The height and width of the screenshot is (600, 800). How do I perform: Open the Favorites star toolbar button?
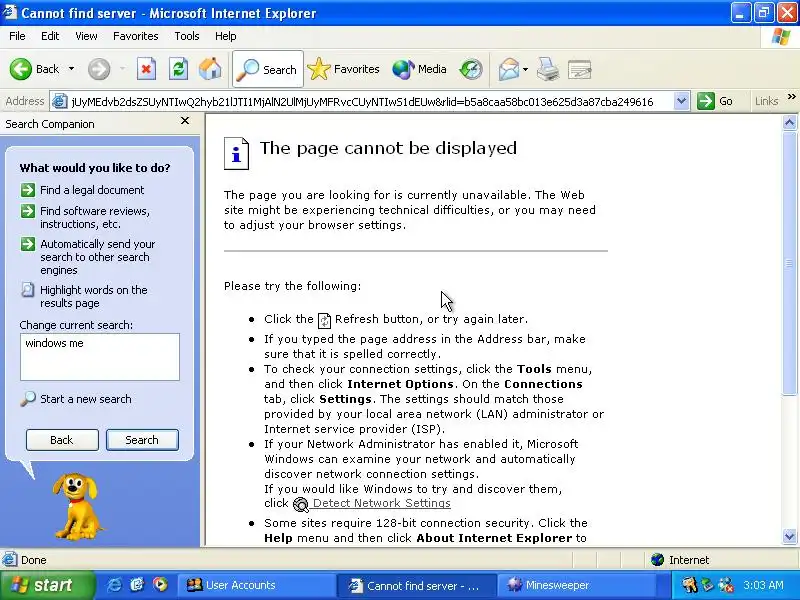[343, 69]
